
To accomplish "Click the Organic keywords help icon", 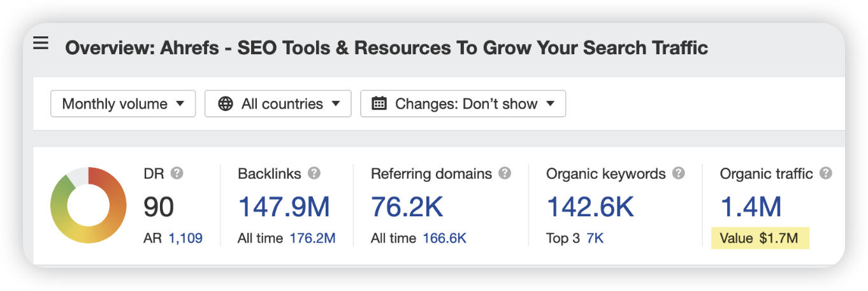I will 679,174.
